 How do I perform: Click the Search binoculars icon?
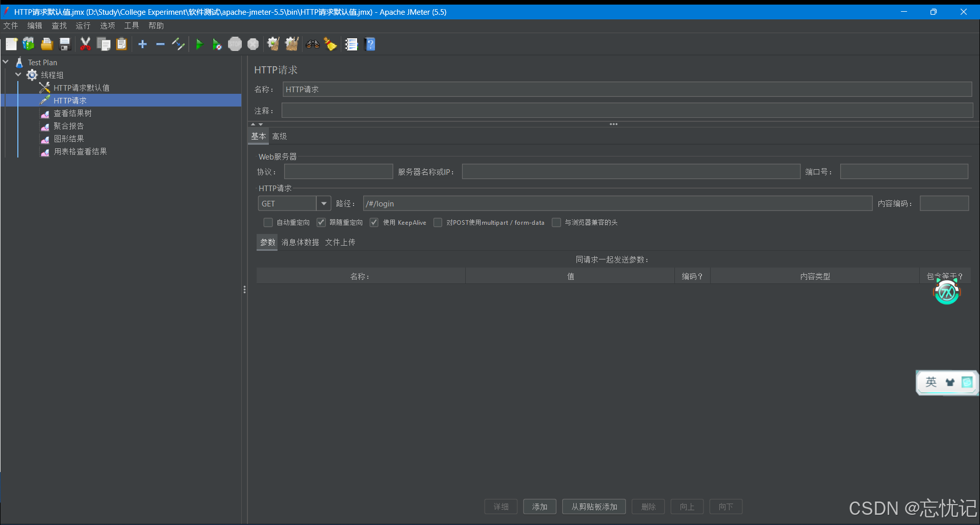pyautogui.click(x=312, y=44)
